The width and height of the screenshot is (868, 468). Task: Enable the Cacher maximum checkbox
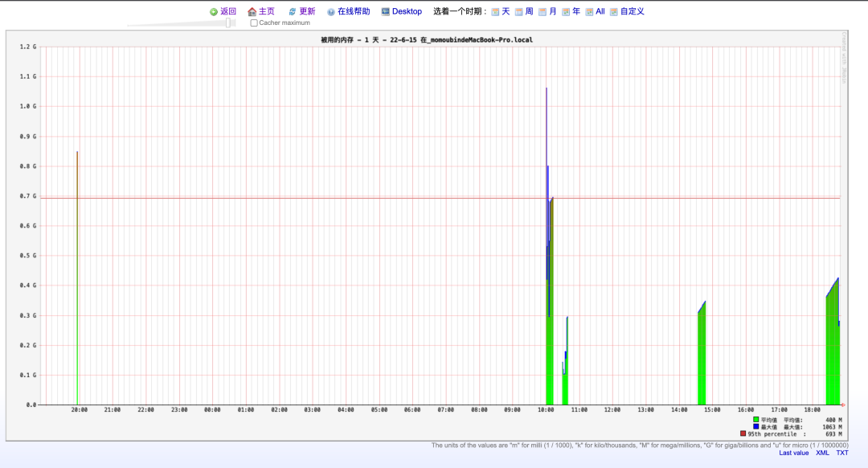pyautogui.click(x=254, y=23)
